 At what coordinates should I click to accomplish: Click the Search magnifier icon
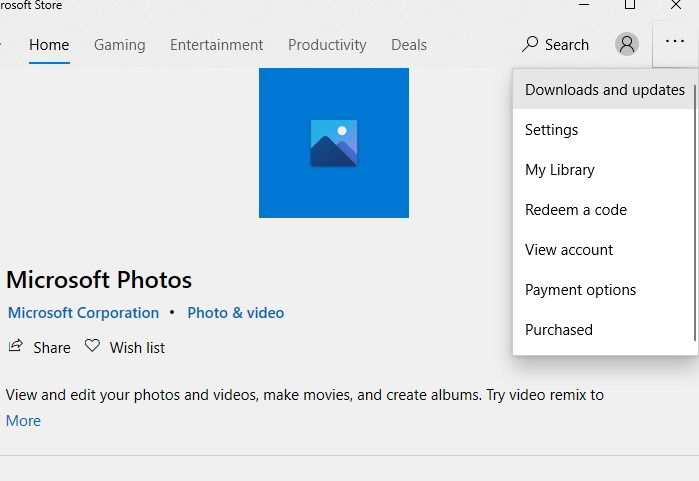(530, 44)
